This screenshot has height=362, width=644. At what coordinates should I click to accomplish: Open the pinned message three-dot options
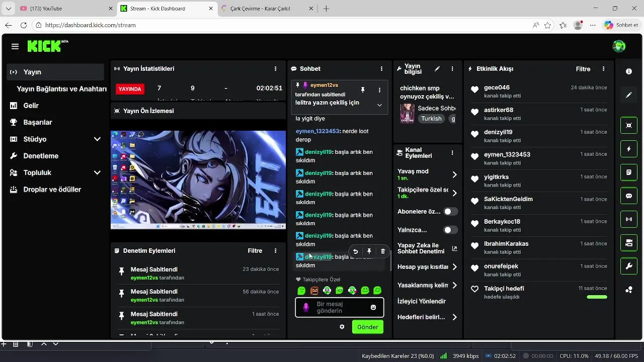point(379,90)
